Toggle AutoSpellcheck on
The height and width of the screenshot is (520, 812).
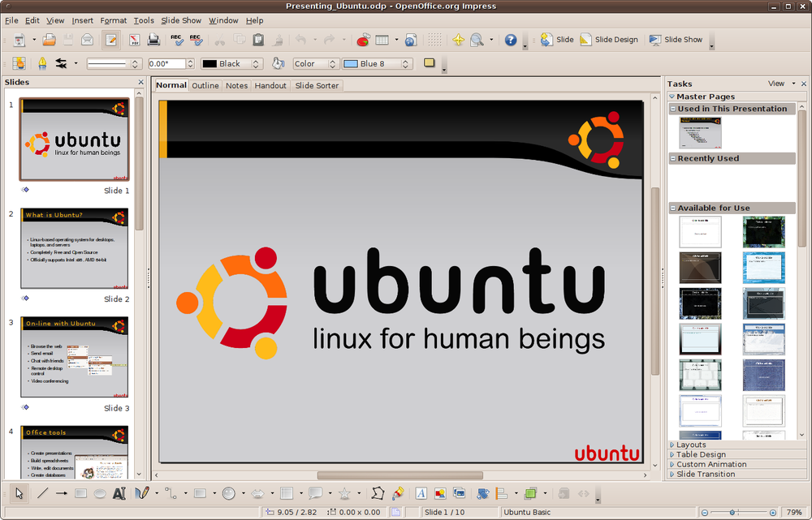point(197,40)
